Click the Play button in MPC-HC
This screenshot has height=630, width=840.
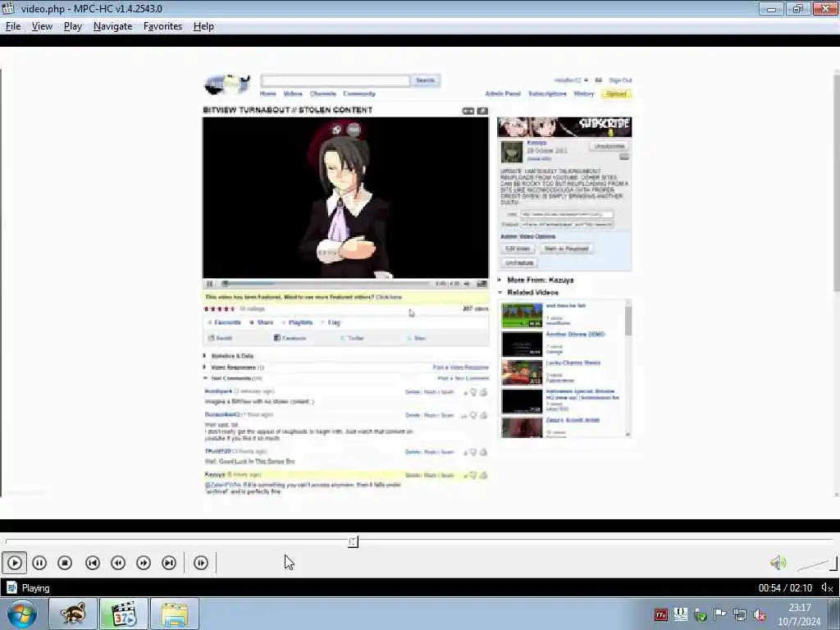pyautogui.click(x=15, y=563)
